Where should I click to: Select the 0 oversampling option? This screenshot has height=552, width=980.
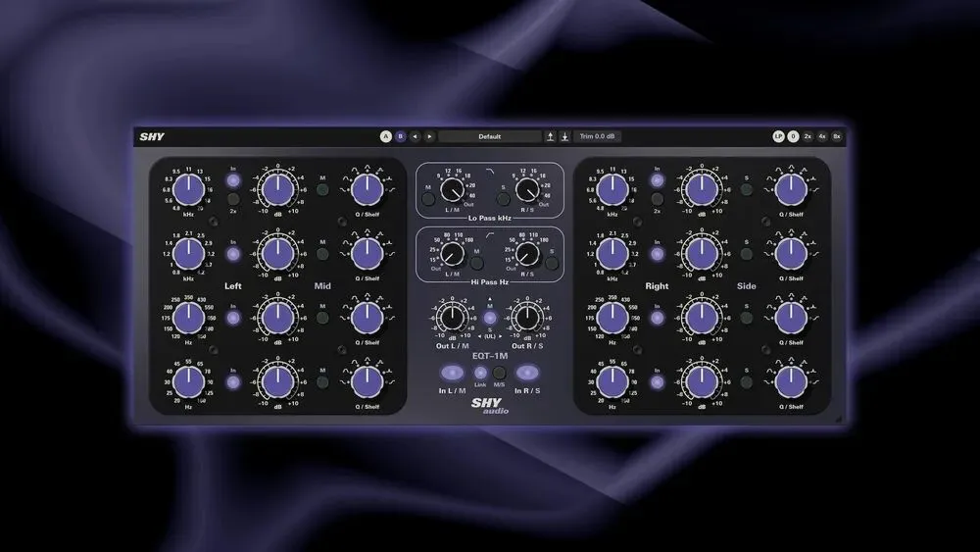coord(793,136)
